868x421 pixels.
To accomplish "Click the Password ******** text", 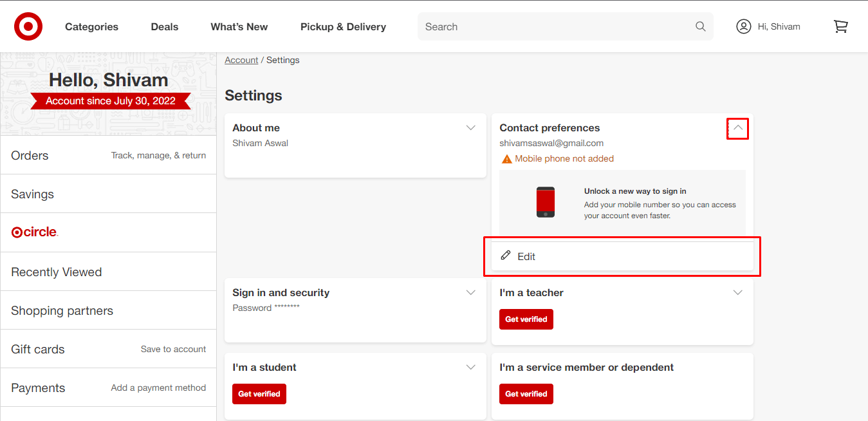I will [x=266, y=308].
